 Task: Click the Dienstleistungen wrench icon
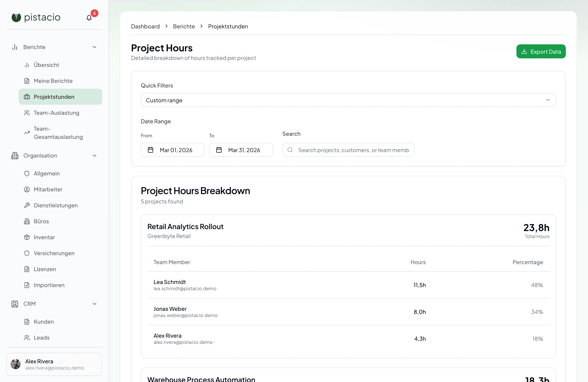(x=27, y=205)
